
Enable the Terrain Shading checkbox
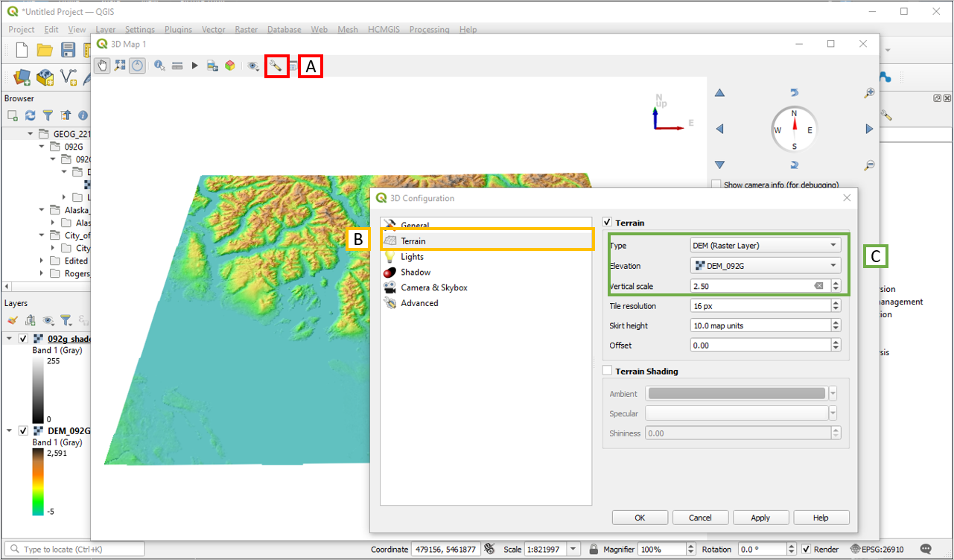coord(608,371)
